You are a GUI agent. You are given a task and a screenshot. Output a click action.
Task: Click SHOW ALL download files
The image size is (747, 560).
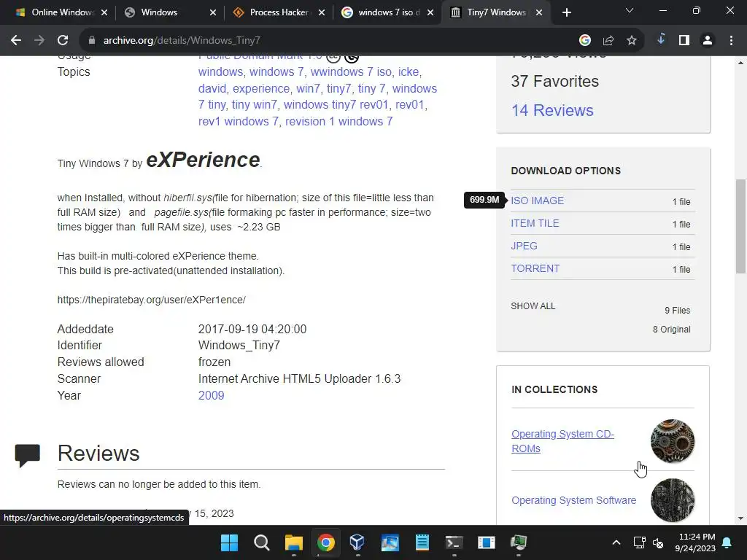point(533,306)
